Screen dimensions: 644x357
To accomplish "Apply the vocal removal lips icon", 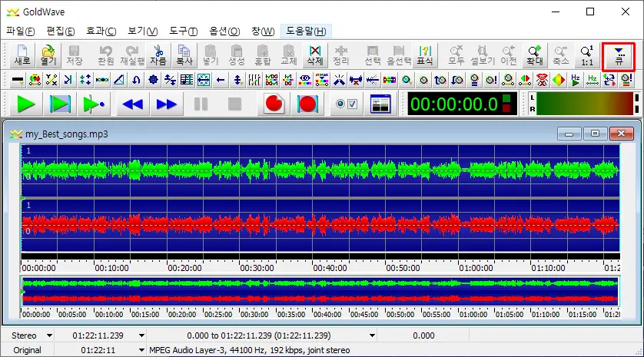I will pyautogui.click(x=542, y=80).
